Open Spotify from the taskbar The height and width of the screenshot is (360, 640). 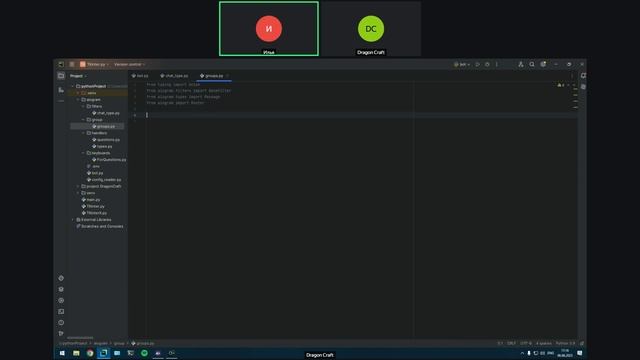tap(144, 353)
